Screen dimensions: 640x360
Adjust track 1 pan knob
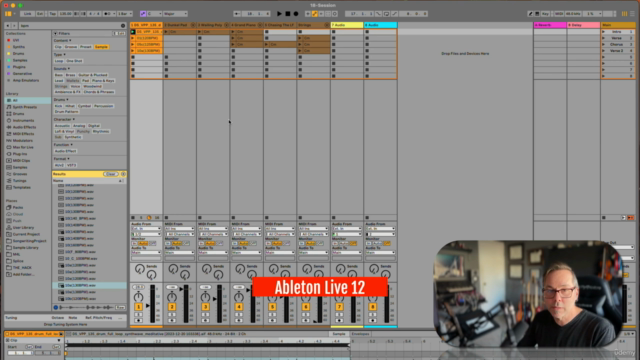point(138,297)
